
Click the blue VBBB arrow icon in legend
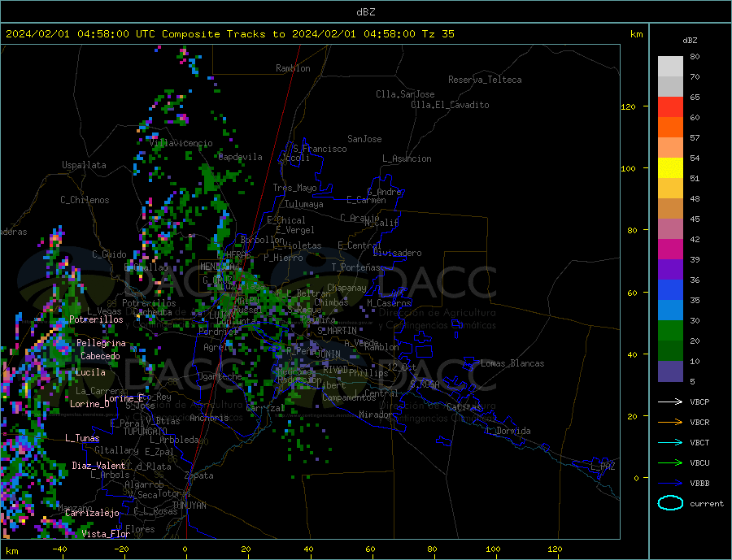click(x=670, y=483)
